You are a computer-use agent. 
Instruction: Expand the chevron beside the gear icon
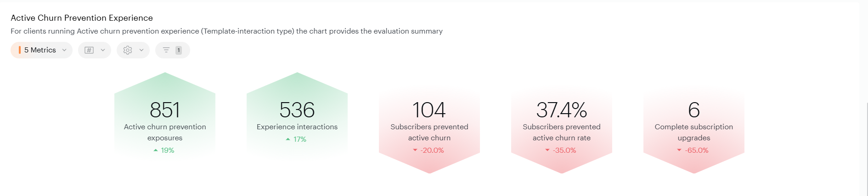tap(141, 50)
